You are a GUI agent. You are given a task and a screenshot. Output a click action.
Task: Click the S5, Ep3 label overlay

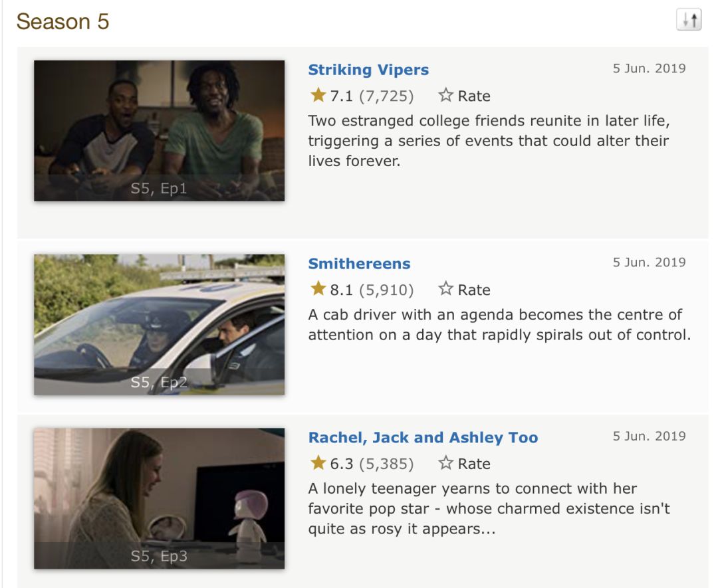click(159, 557)
